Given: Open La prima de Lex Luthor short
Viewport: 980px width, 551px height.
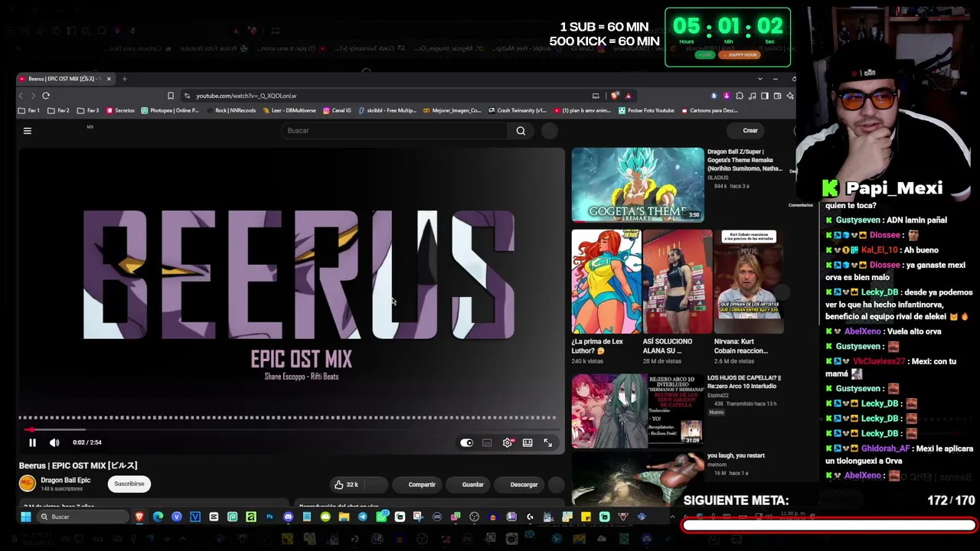Looking at the screenshot, I should [x=606, y=282].
